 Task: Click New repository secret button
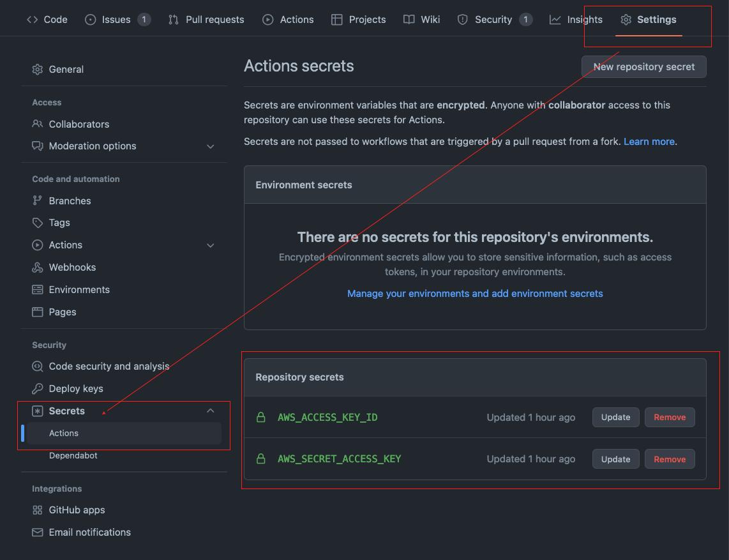pos(644,67)
